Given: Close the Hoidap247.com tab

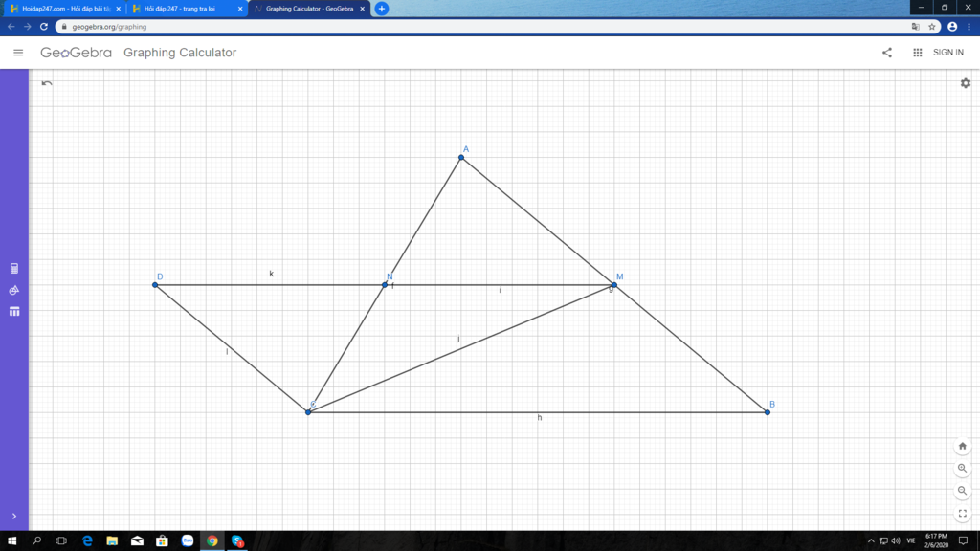Looking at the screenshot, I should click(x=118, y=9).
